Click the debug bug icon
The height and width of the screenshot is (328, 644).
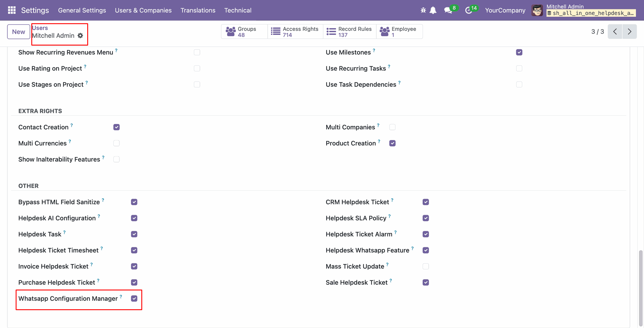[x=423, y=10]
